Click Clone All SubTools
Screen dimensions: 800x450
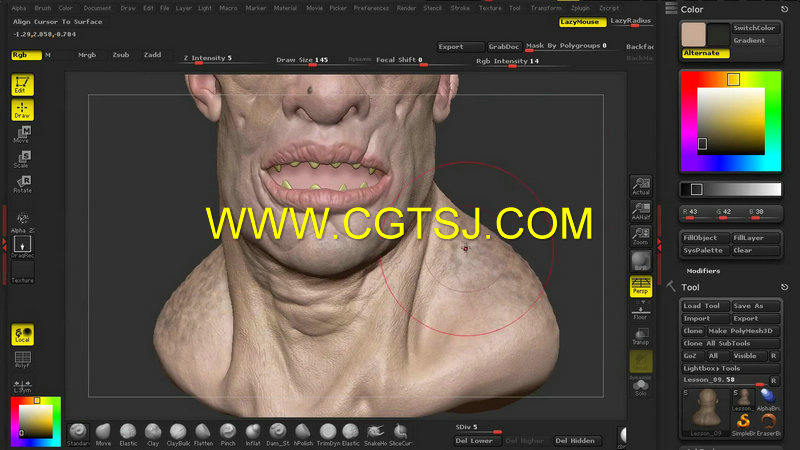pos(730,343)
